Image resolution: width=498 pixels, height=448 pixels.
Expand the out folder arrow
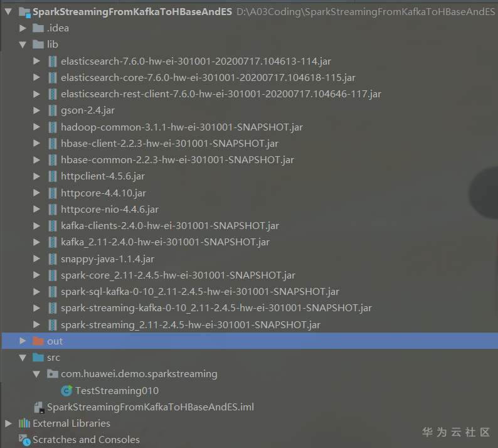[23, 341]
